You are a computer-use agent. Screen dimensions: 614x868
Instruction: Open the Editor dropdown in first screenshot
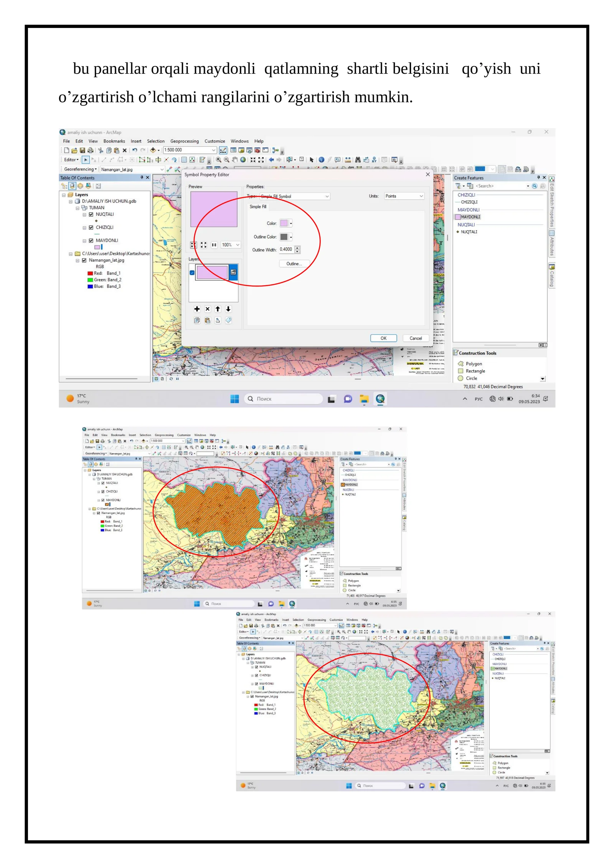pos(71,160)
